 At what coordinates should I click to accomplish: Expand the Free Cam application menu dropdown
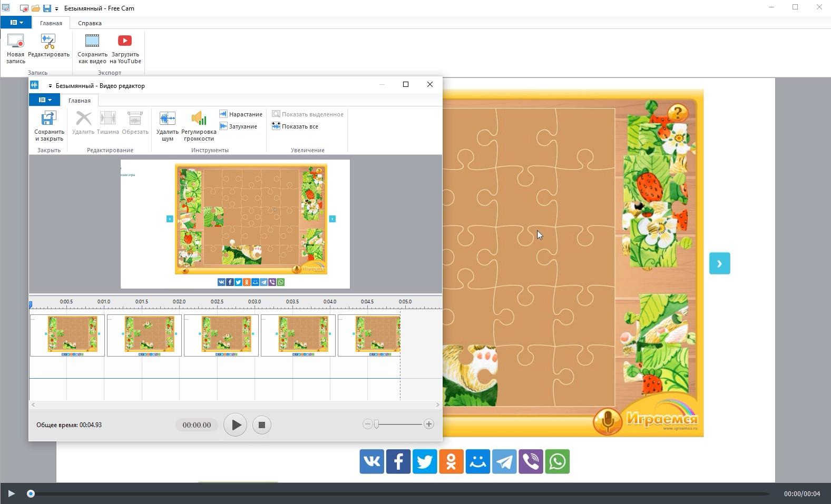coord(16,23)
